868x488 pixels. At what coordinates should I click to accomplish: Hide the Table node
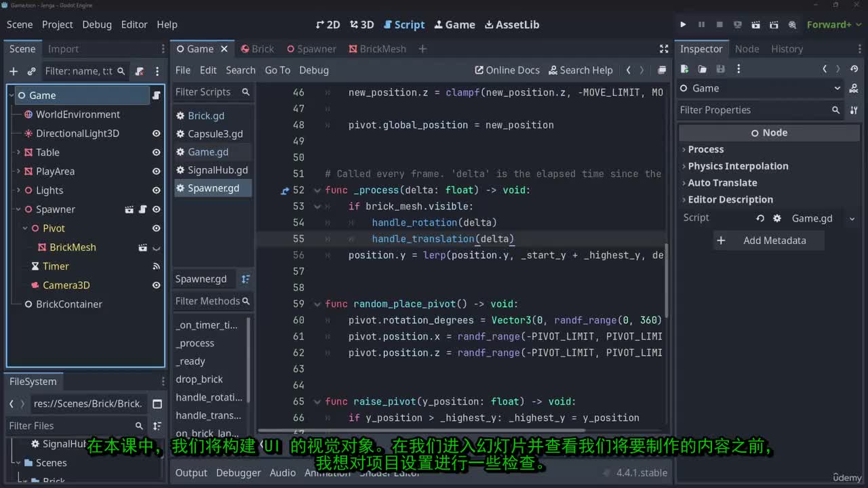(x=156, y=152)
